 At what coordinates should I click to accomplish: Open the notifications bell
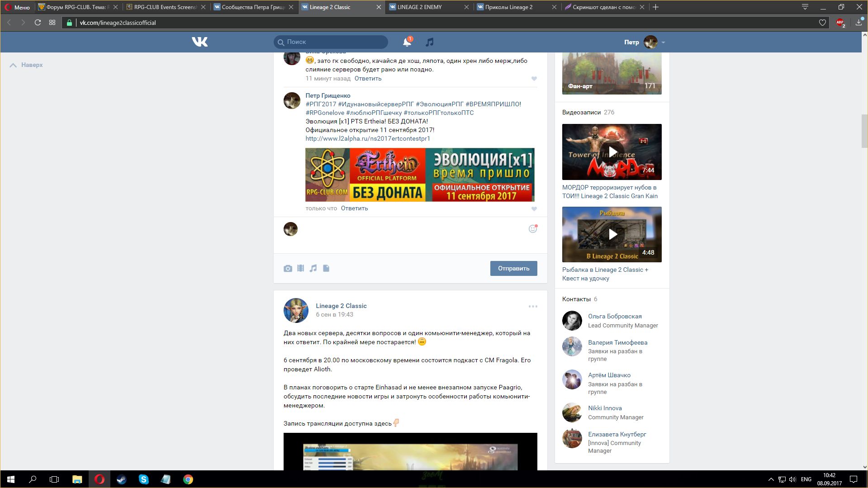pyautogui.click(x=407, y=42)
